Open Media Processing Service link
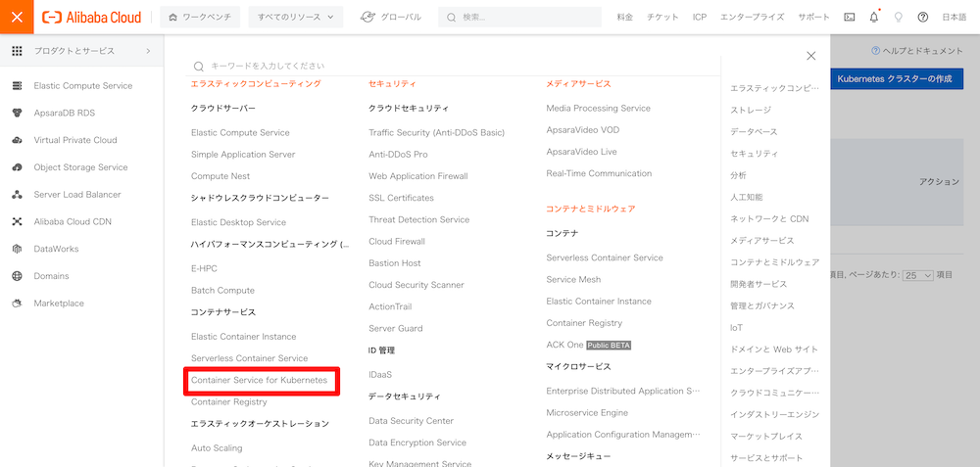 point(598,108)
